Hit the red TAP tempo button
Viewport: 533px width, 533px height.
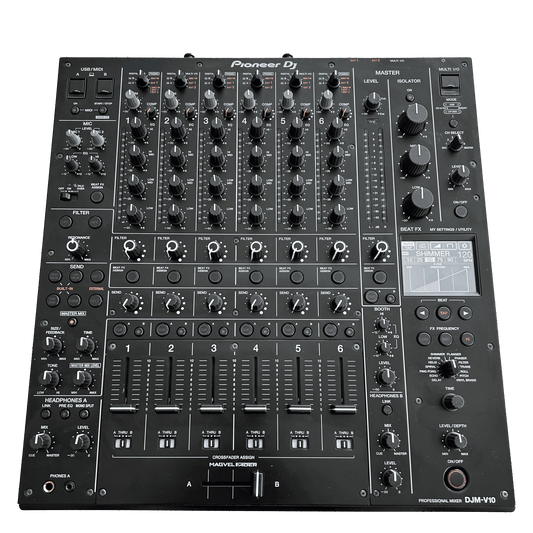(444, 313)
